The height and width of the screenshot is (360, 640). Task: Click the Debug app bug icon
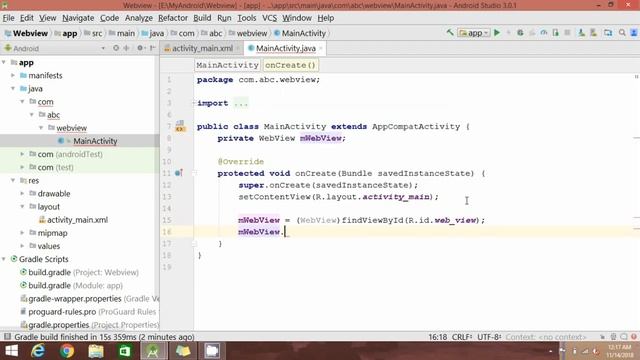tap(520, 33)
